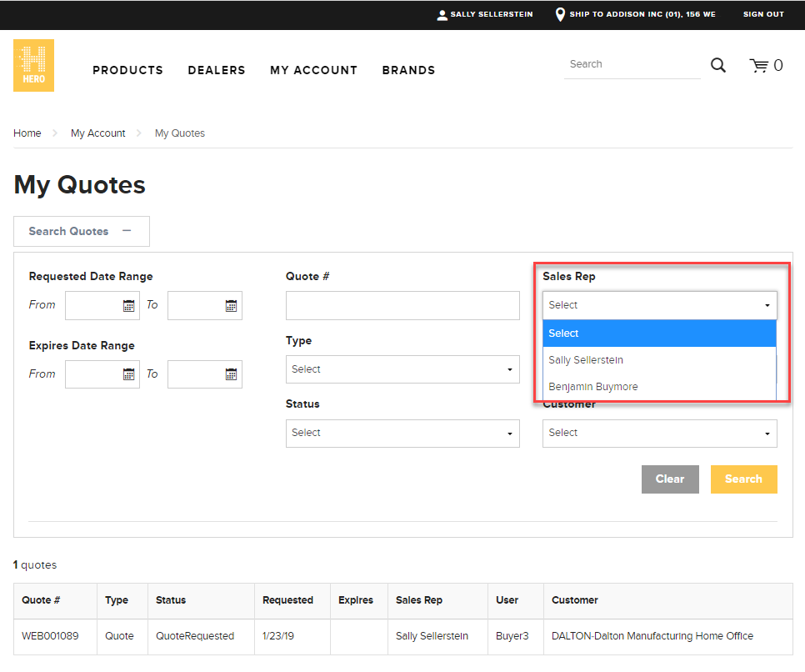This screenshot has height=672, width=805.
Task: Open the Products menu
Action: click(127, 70)
